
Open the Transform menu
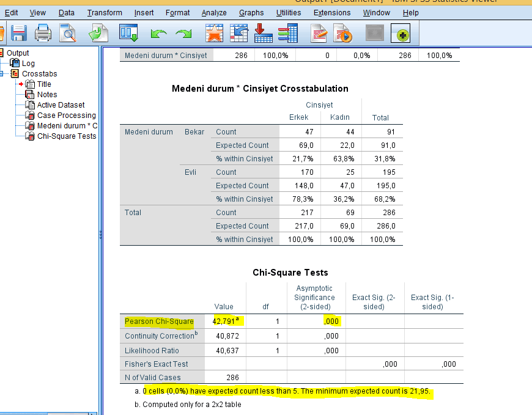click(105, 12)
